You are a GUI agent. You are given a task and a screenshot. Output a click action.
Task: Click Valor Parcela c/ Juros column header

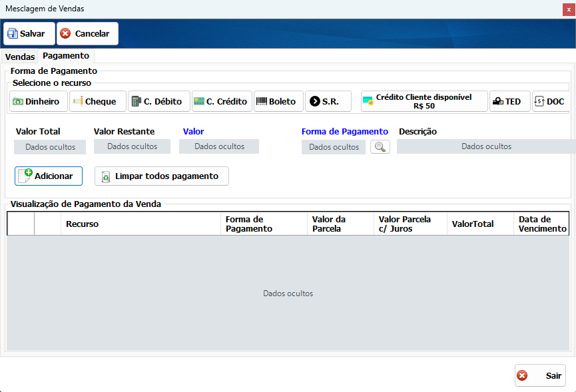tap(410, 224)
